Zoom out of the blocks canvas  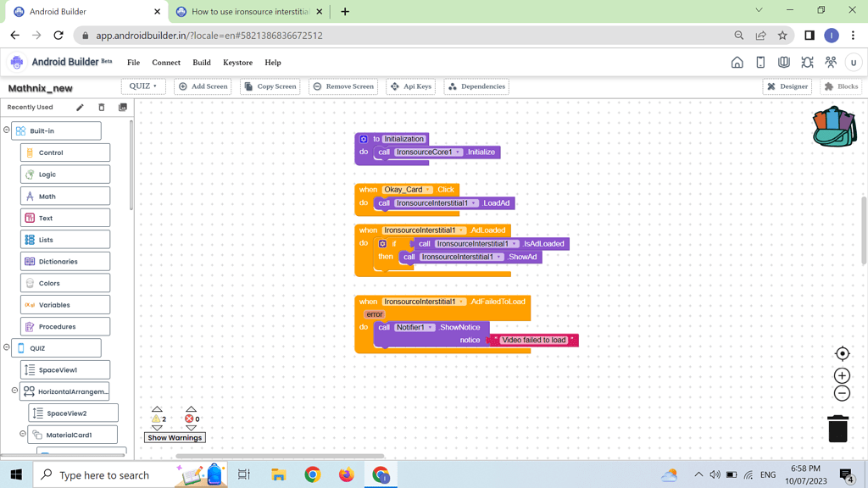pos(842,393)
